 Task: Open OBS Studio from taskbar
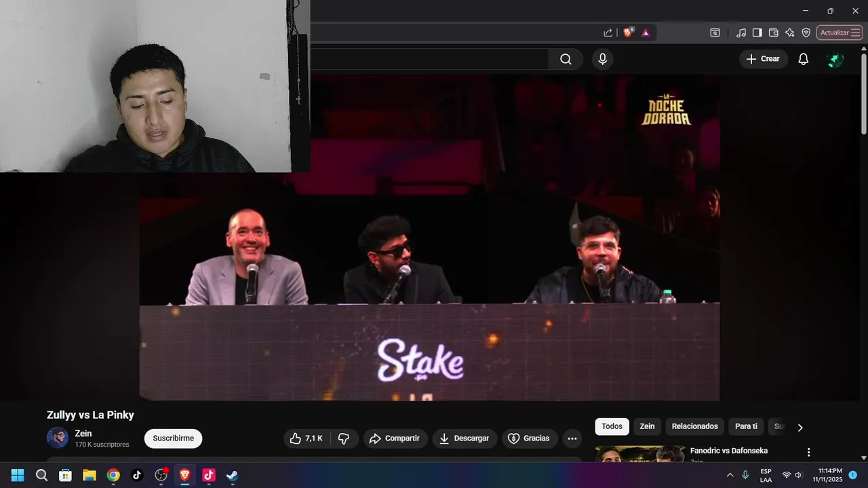coord(161,475)
